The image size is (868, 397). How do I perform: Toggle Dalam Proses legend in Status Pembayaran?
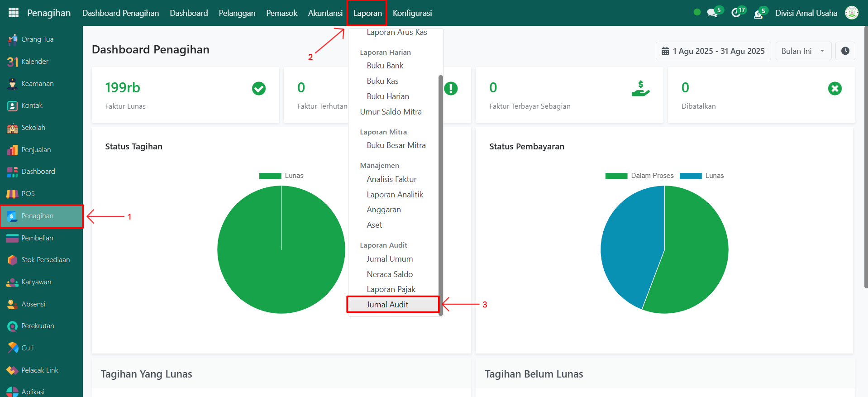click(639, 176)
